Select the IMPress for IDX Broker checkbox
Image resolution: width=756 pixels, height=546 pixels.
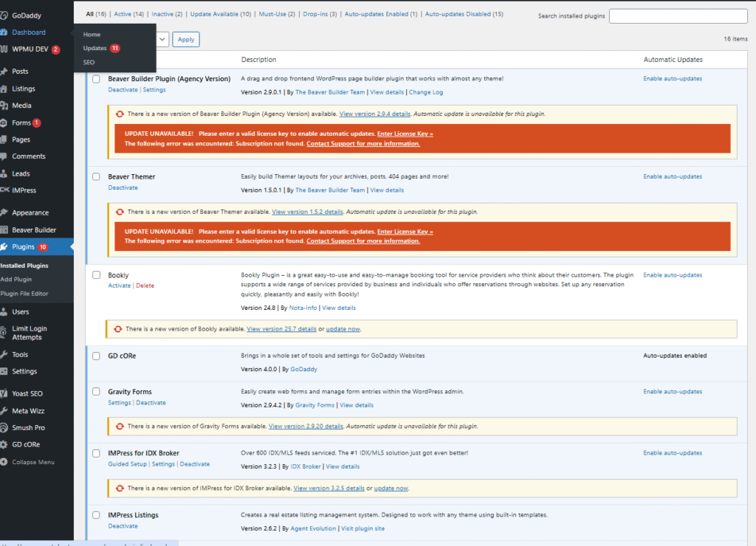97,454
